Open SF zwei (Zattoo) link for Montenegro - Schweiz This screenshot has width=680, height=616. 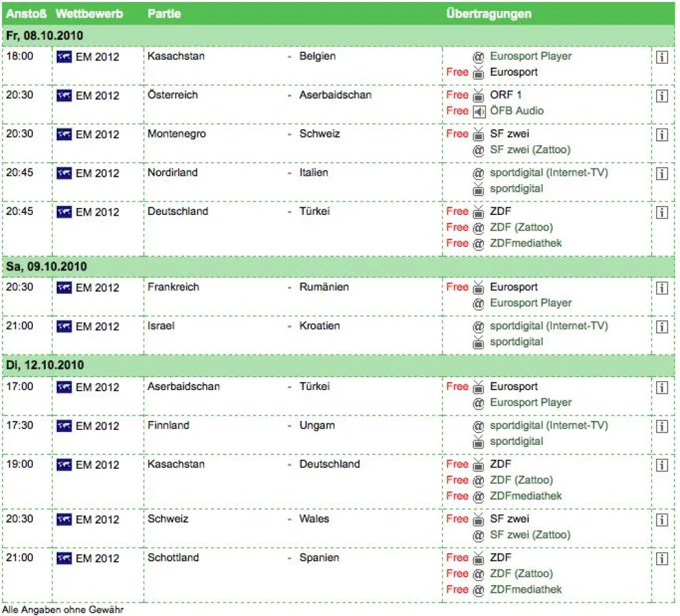click(529, 149)
